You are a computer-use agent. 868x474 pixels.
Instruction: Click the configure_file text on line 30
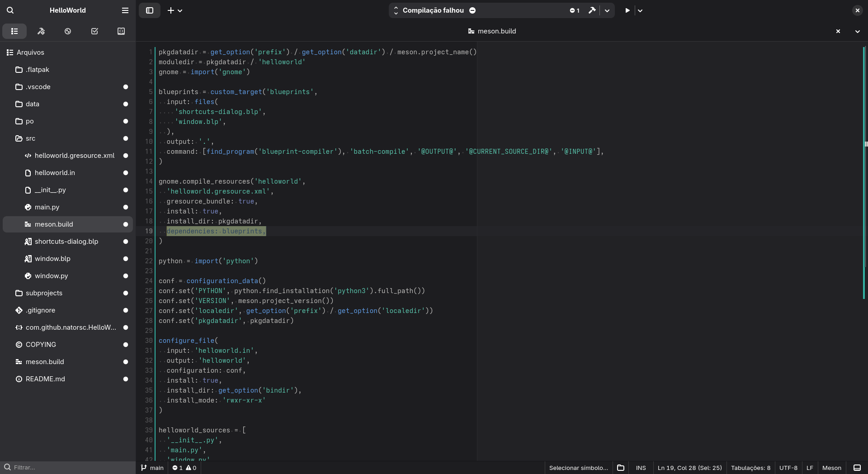[186, 341]
